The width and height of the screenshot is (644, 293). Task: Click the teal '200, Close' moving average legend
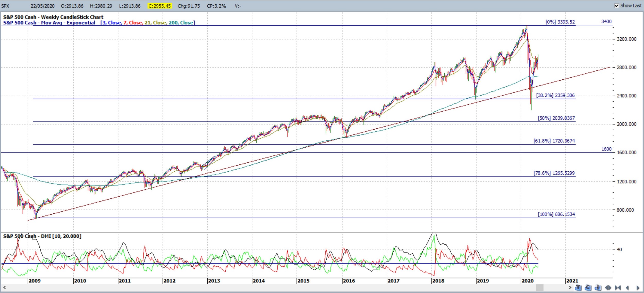pyautogui.click(x=181, y=23)
